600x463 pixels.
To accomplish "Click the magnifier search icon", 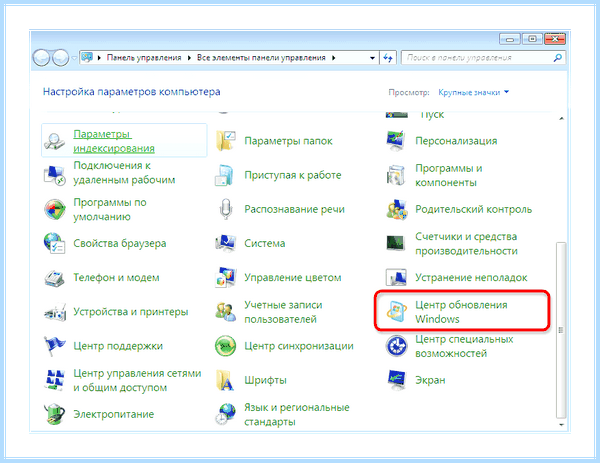I will [558, 58].
